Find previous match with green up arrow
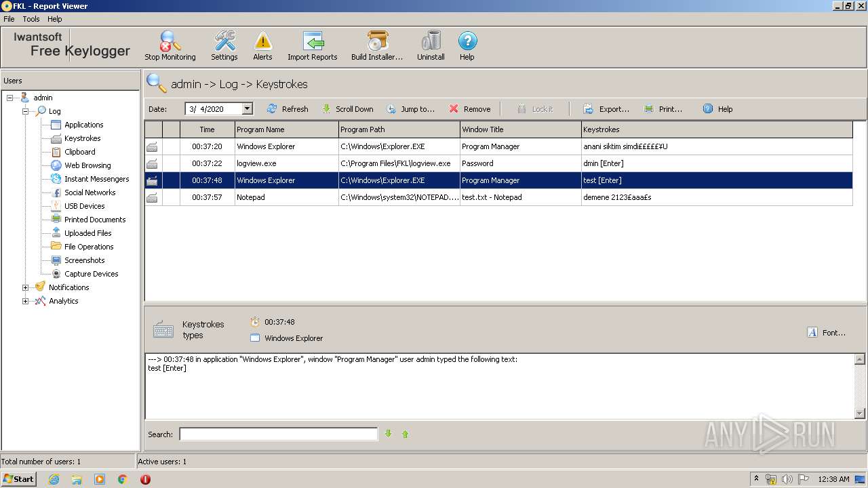 pyautogui.click(x=406, y=434)
